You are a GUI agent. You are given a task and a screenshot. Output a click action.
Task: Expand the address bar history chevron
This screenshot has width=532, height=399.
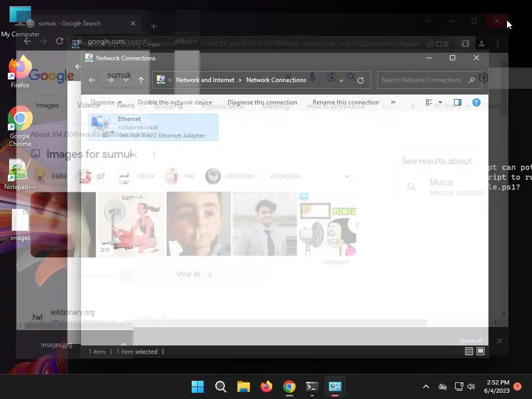[341, 81]
